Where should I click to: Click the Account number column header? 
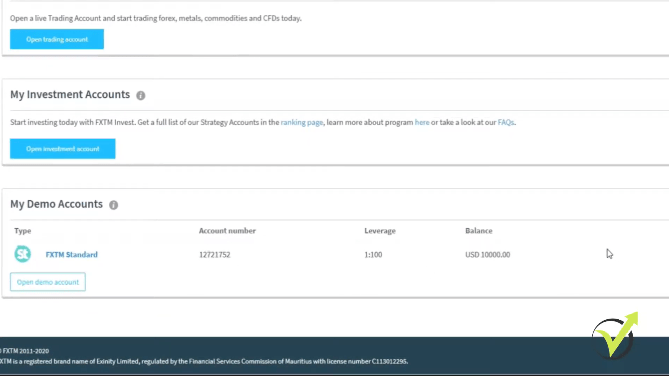point(227,231)
